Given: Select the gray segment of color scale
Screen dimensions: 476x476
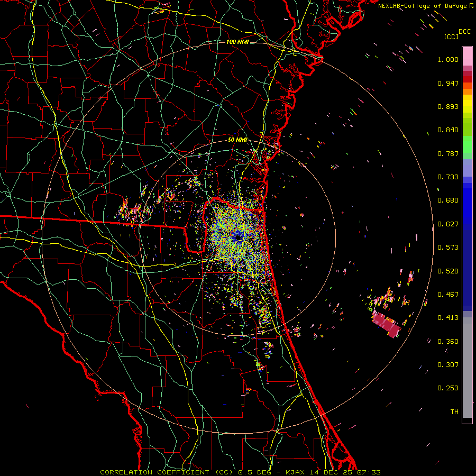Looking at the screenshot, I should [x=467, y=368].
